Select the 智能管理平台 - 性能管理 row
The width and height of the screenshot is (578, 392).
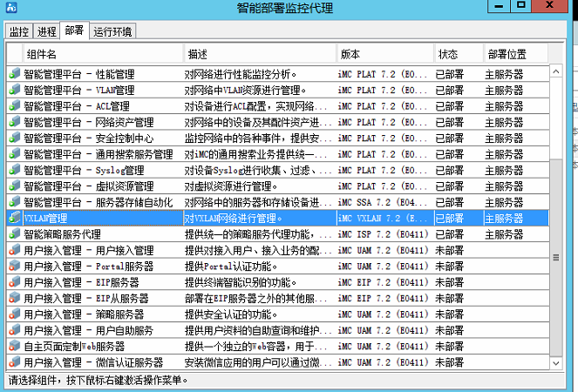click(x=278, y=74)
